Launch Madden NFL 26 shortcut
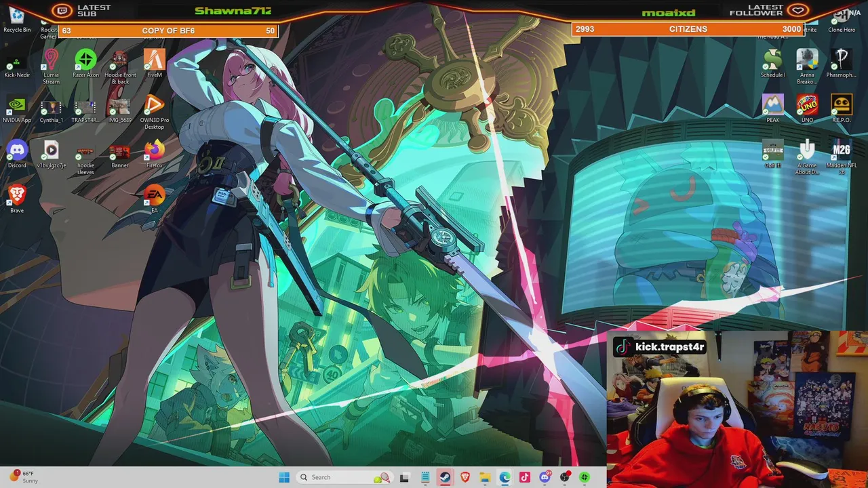 [x=841, y=159]
